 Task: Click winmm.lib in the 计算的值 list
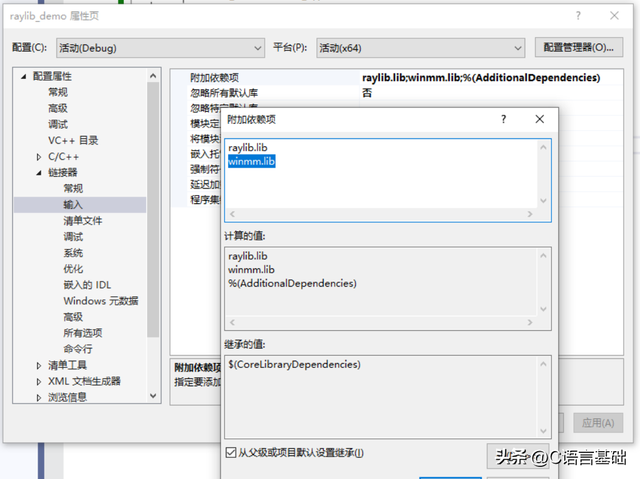(251, 270)
